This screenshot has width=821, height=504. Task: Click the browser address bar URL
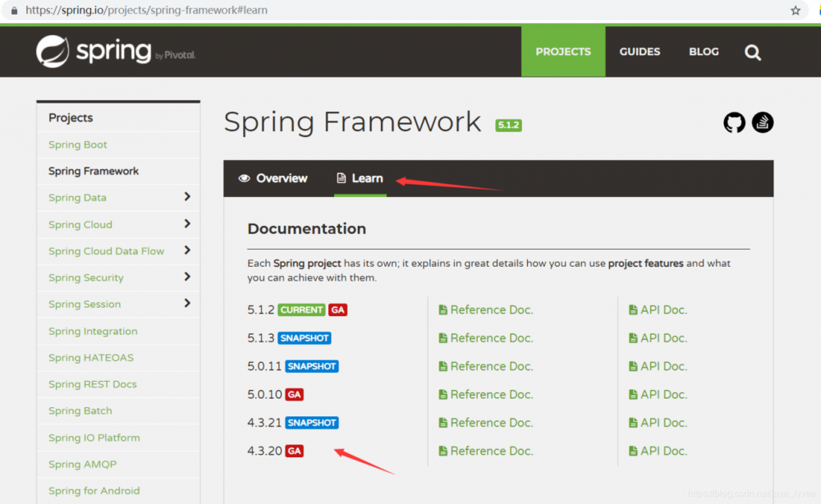[146, 11]
